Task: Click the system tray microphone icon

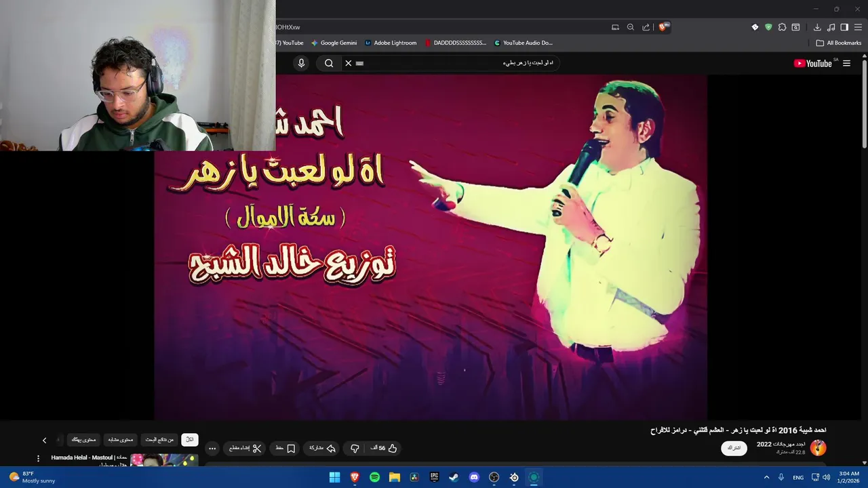Action: point(781,477)
